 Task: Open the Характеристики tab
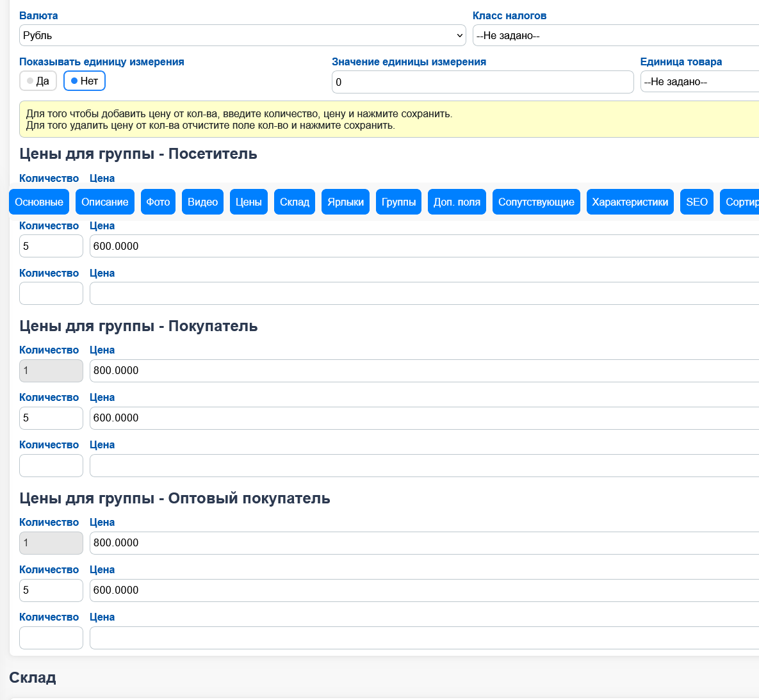[x=630, y=202]
